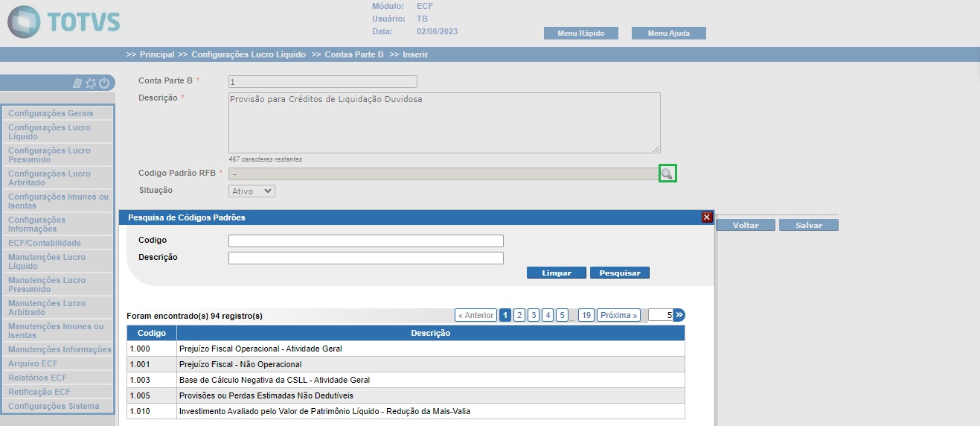Open Codigo Padrão RFB magnifier search
The image size is (980, 426).
(x=667, y=174)
